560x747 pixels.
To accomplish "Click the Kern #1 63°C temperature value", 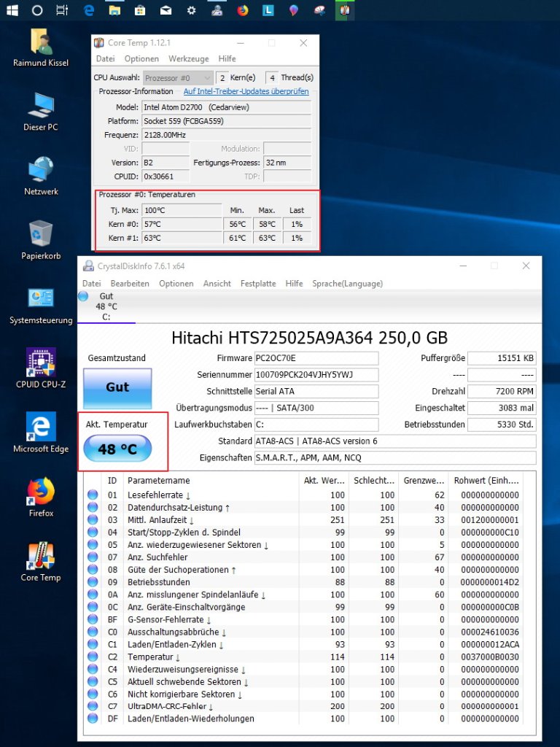I will 182,238.
